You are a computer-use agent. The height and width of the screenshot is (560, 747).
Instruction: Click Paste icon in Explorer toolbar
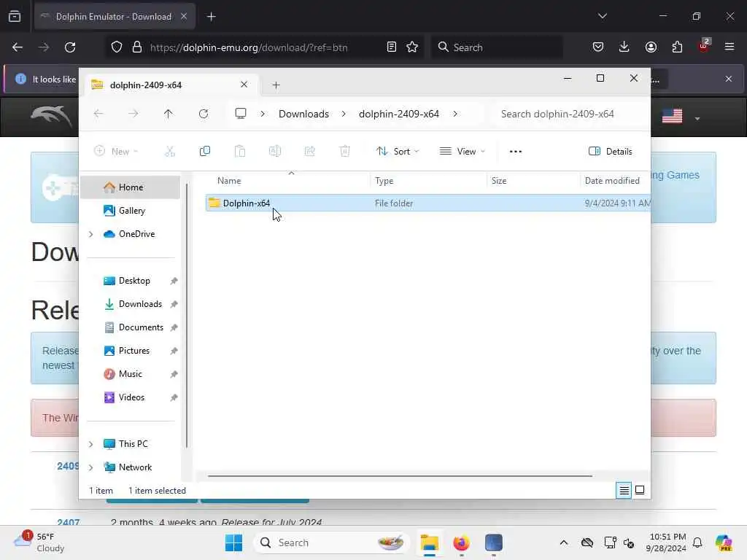239,152
